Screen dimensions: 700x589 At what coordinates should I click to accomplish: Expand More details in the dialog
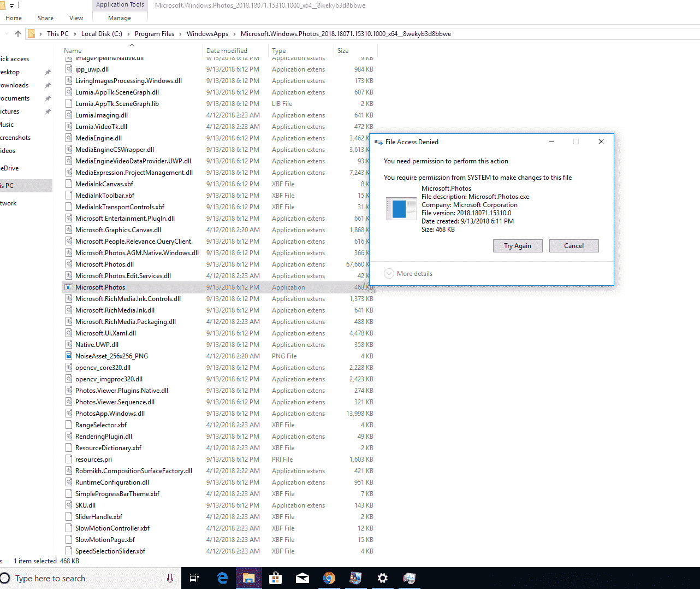[408, 274]
